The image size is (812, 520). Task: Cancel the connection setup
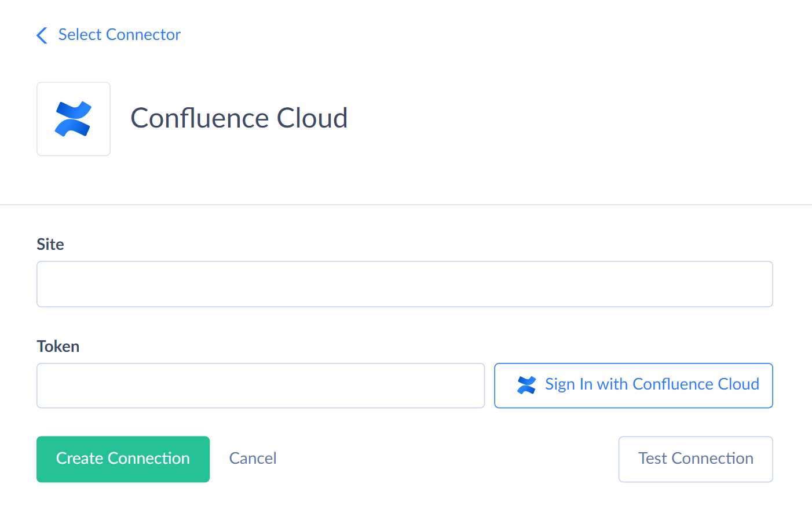253,459
